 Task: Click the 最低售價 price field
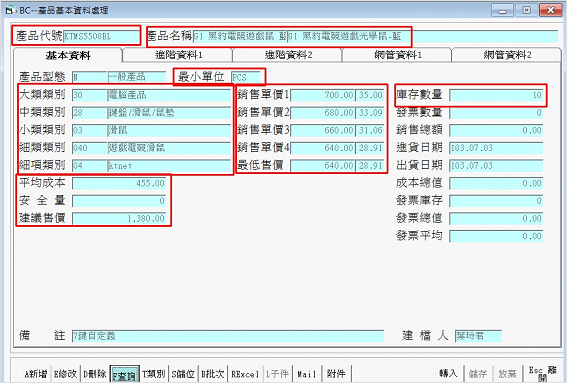coord(323,166)
